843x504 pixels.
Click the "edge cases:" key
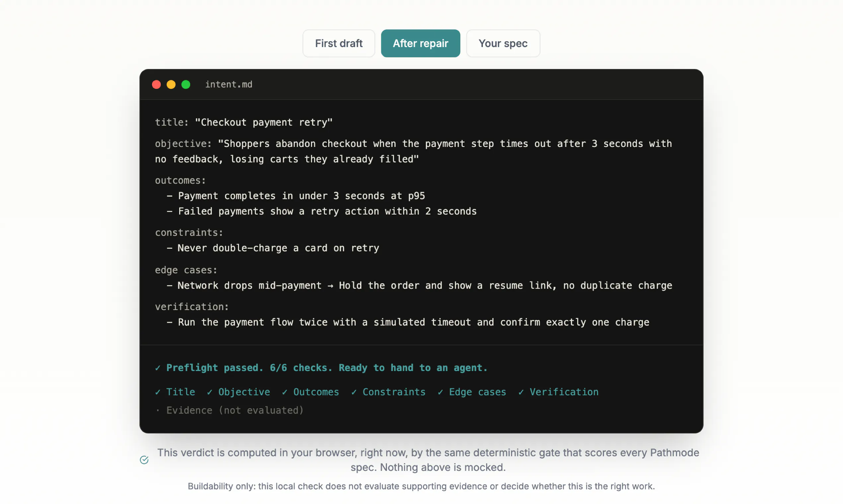click(186, 270)
